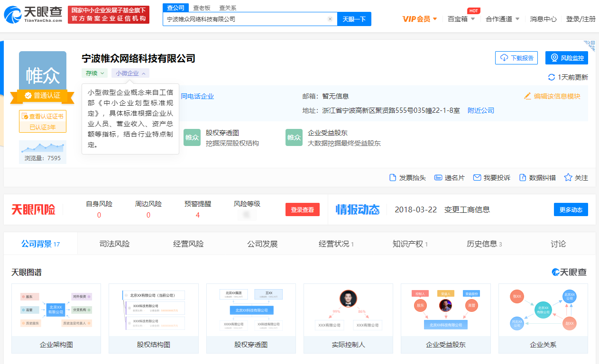This screenshot has height=364, width=599.
Task: Expand the 存续 status tag dropdown
Action: click(x=94, y=73)
